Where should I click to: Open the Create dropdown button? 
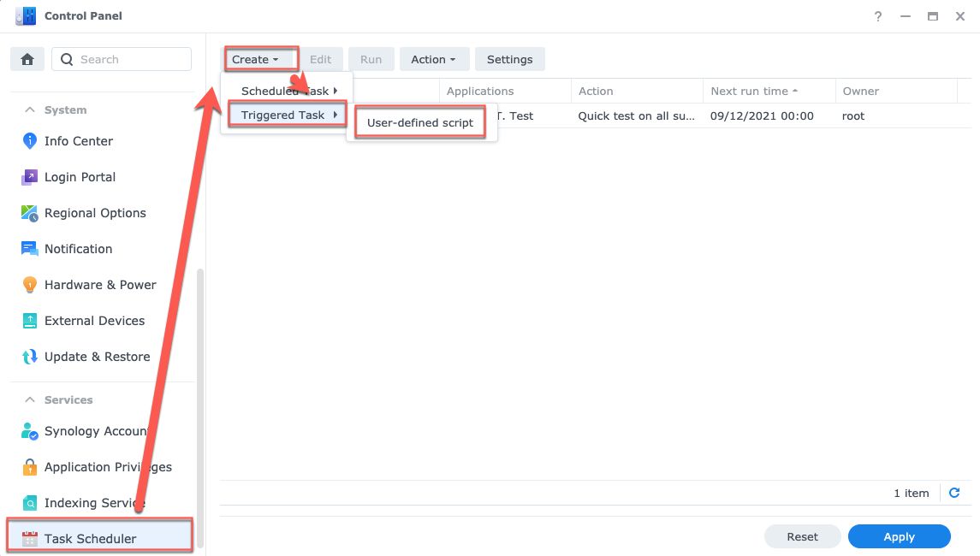(x=256, y=59)
